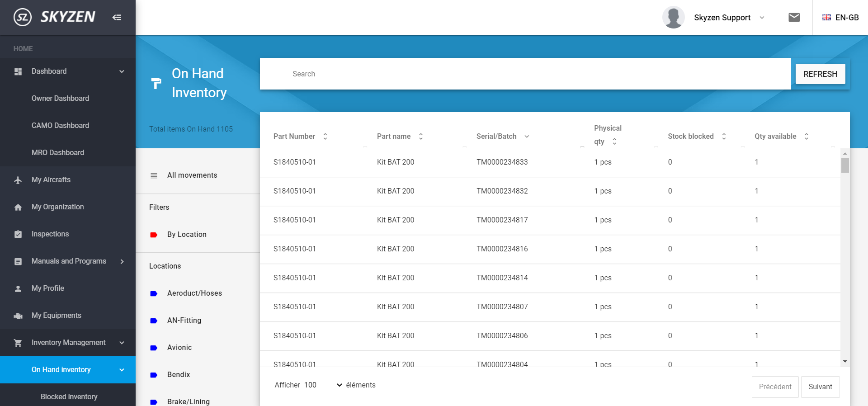Click the Inspections clipboard icon
This screenshot has height=406, width=868.
pyautogui.click(x=18, y=234)
